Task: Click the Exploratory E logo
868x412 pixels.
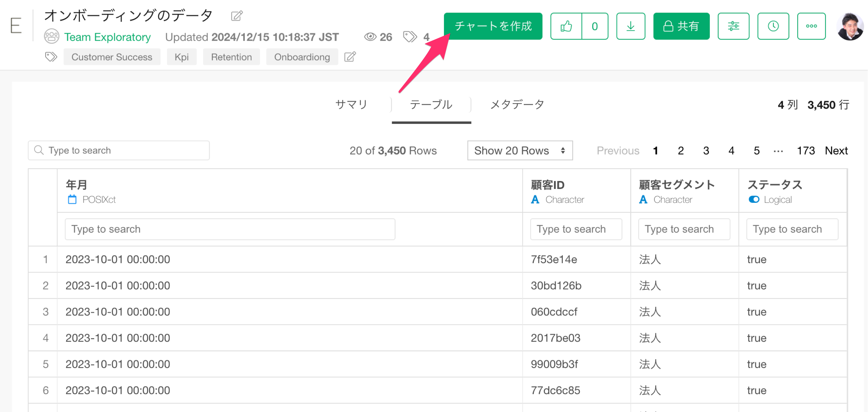Action: (16, 25)
